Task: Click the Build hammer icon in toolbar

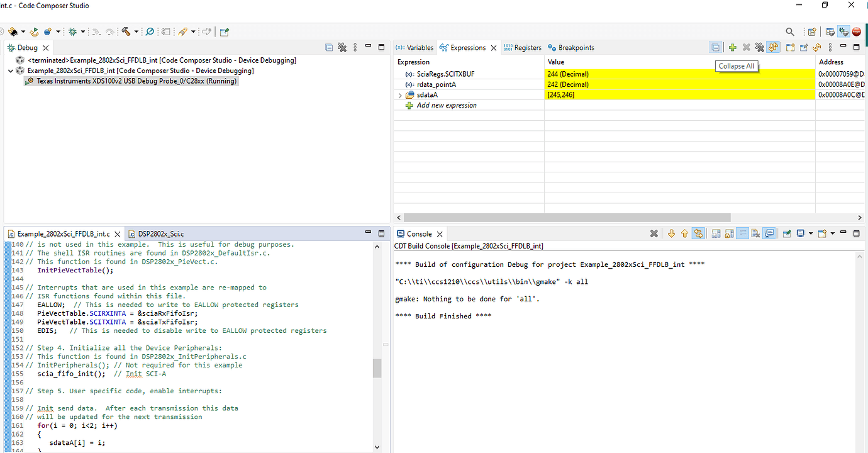Action: click(126, 31)
